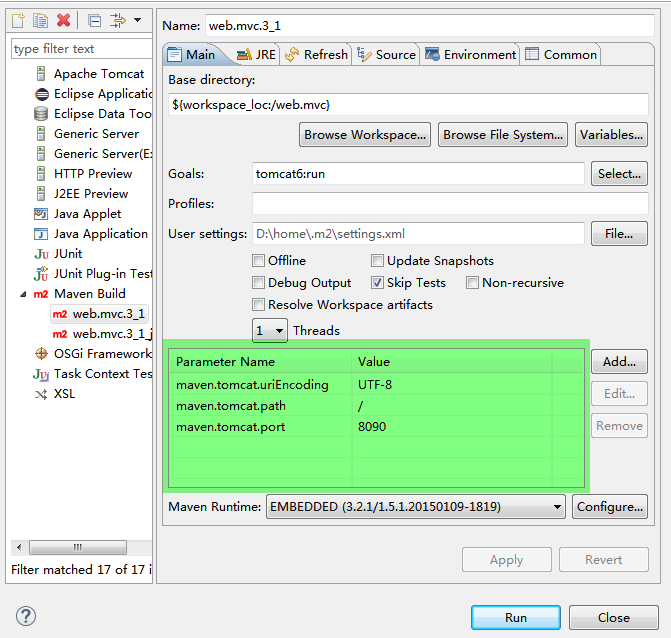Image resolution: width=671 pixels, height=638 pixels.
Task: Switch to the Main tab
Action: pyautogui.click(x=192, y=55)
